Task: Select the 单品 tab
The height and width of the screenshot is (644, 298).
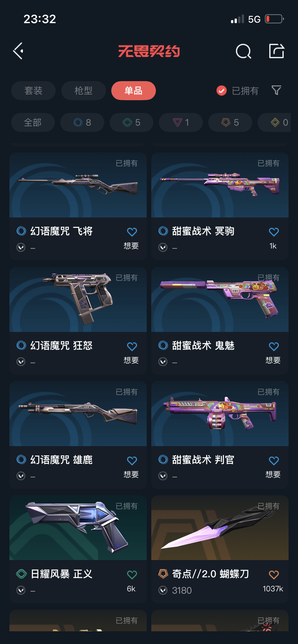Action: click(x=134, y=91)
